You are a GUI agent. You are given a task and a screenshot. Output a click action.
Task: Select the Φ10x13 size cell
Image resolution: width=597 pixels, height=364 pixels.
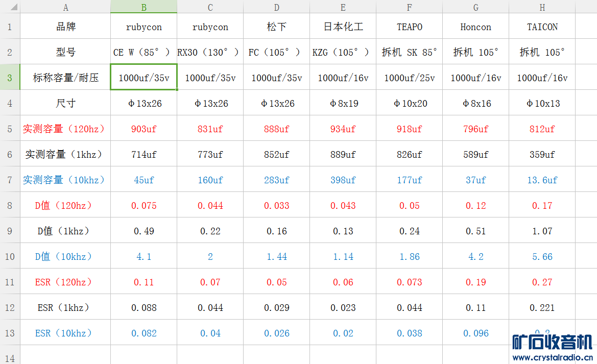[542, 103]
